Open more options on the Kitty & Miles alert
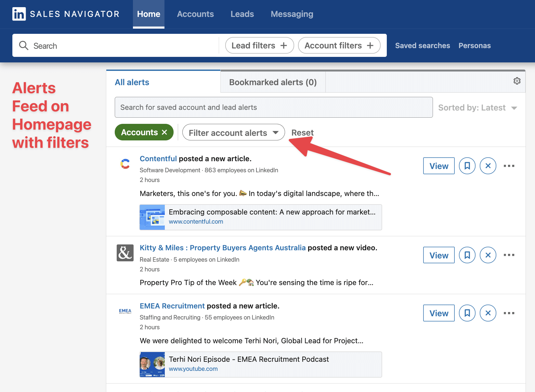 [509, 255]
